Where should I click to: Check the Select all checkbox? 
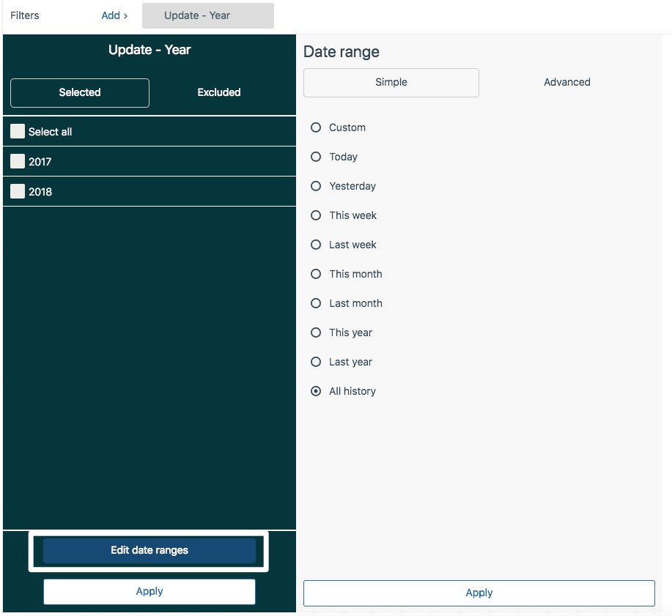point(17,131)
